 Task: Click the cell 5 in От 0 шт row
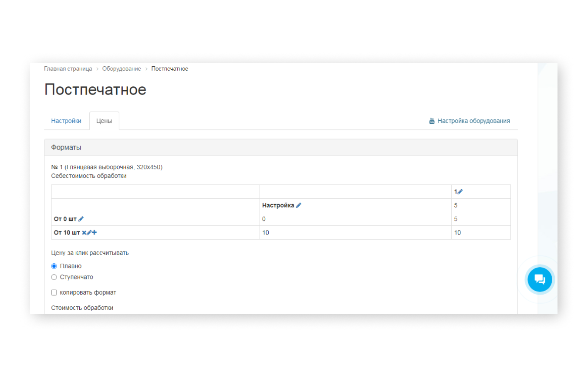[x=481, y=219]
